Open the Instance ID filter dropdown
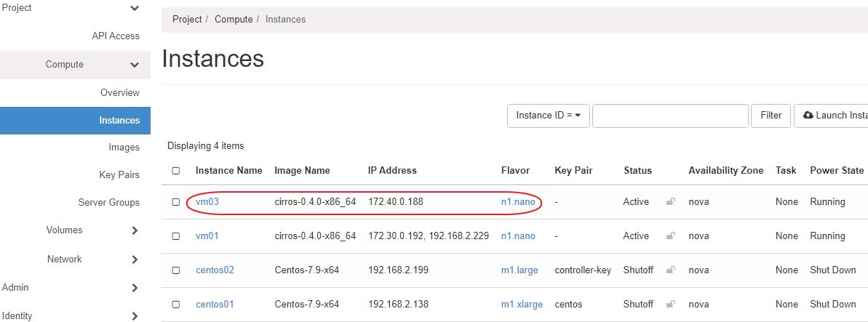 coord(547,116)
